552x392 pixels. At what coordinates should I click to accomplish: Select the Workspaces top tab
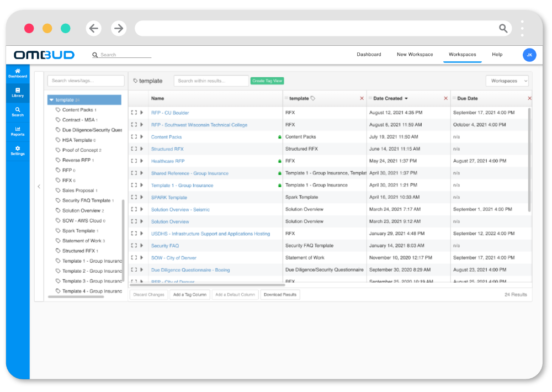point(462,54)
